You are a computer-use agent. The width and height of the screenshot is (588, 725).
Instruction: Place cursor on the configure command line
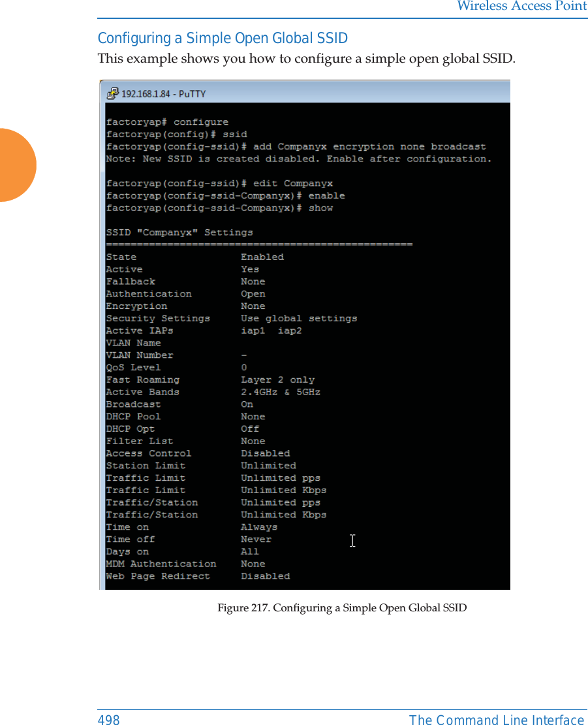coord(168,121)
